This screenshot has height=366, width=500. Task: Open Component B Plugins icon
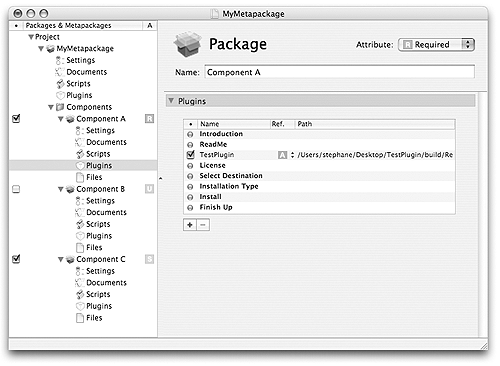click(x=80, y=236)
